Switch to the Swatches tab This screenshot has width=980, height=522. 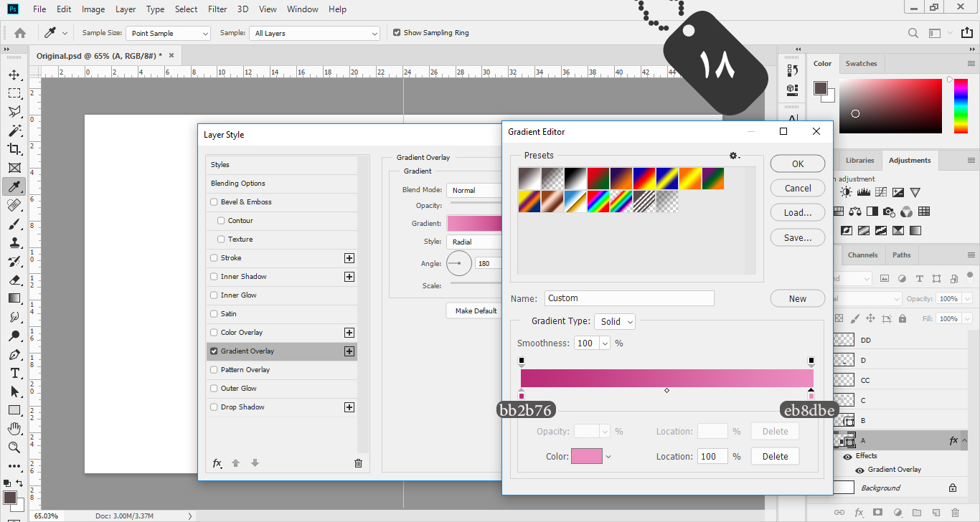pos(861,63)
